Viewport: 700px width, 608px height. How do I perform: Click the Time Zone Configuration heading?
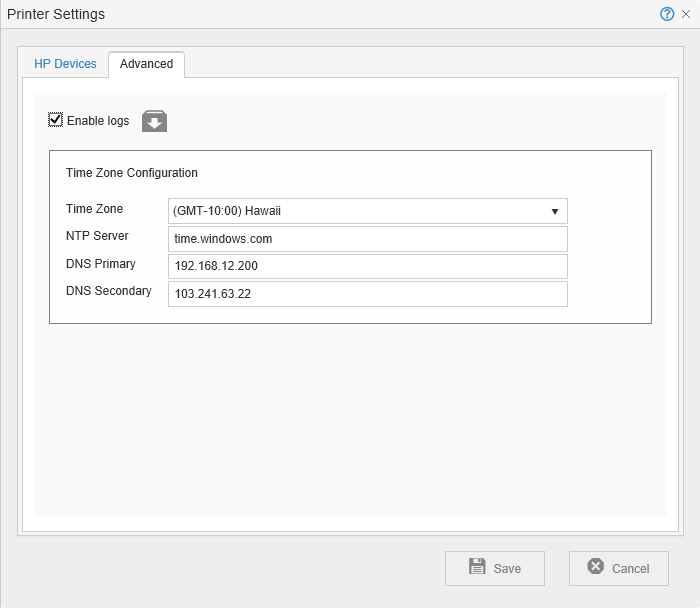point(132,173)
